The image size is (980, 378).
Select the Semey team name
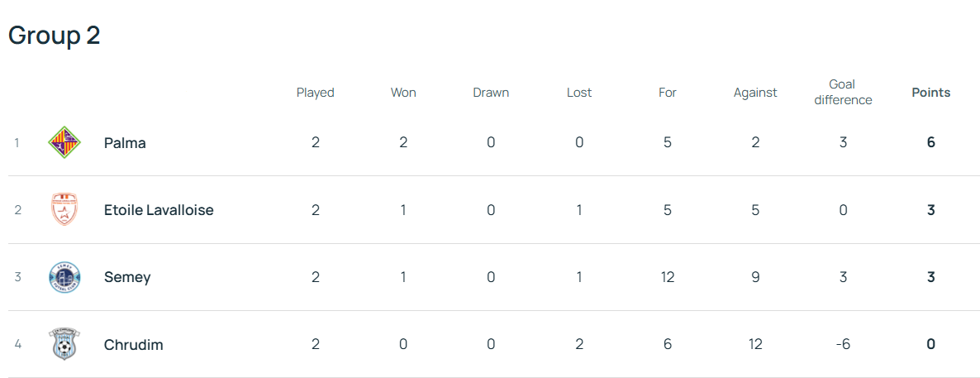coord(127,277)
